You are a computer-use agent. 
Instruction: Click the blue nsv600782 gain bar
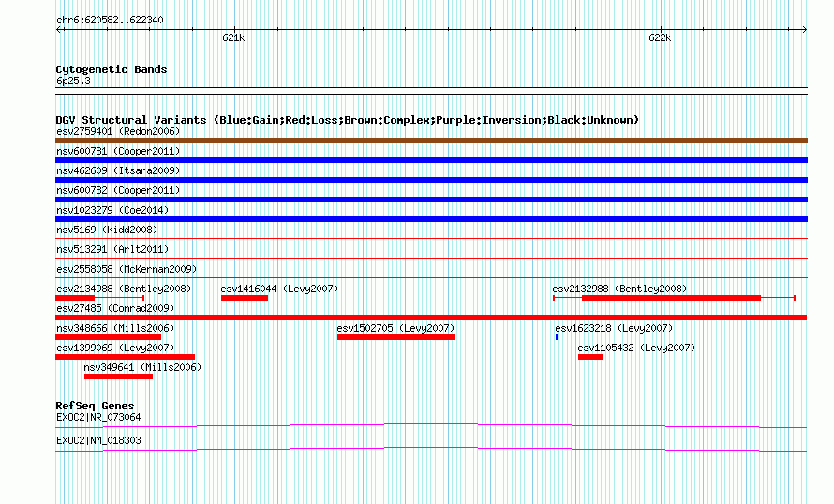(431, 200)
